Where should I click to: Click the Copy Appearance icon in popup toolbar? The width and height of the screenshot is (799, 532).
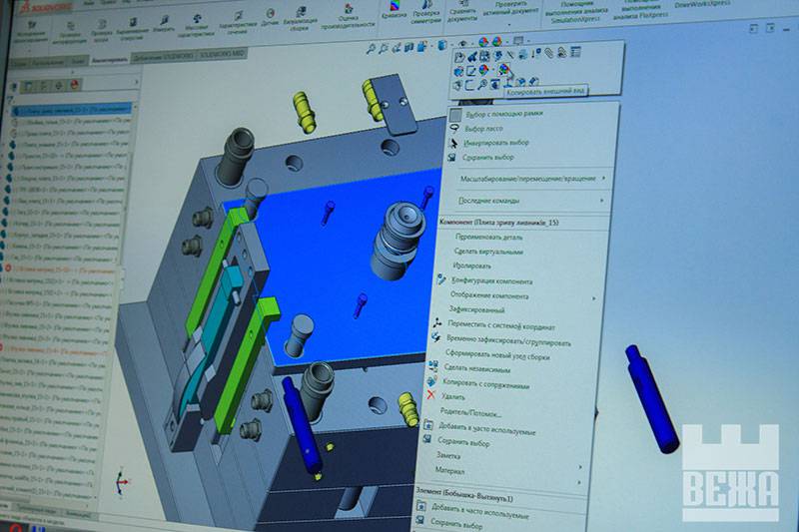tap(505, 70)
